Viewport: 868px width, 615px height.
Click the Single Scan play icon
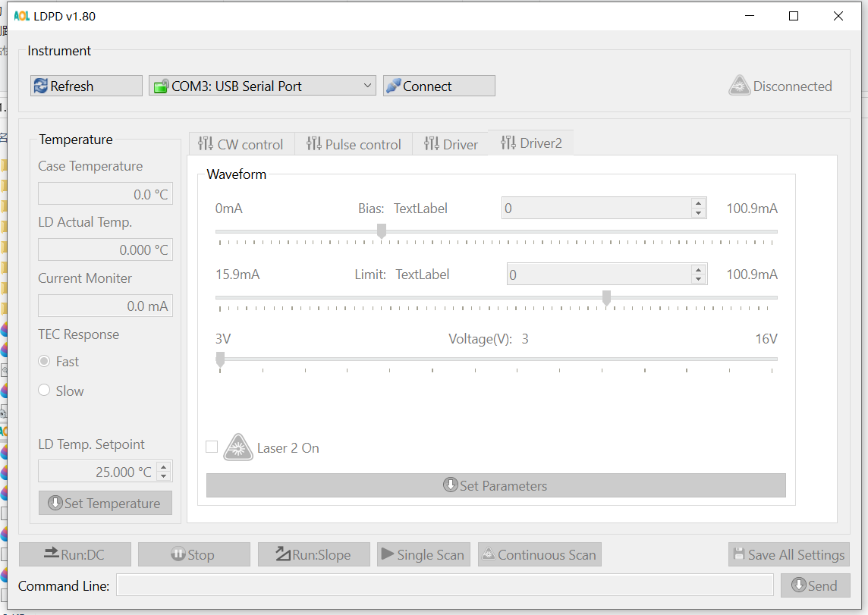[x=387, y=554]
